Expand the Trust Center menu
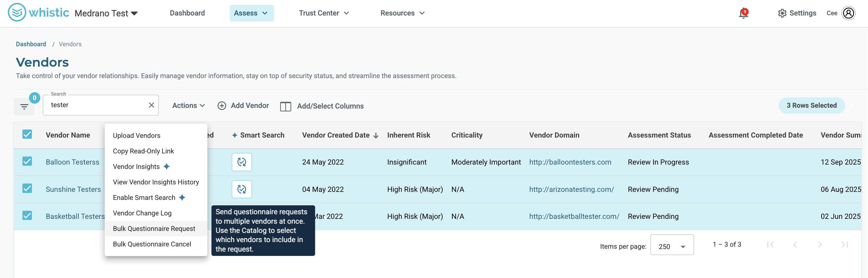The height and width of the screenshot is (278, 868). [x=324, y=13]
